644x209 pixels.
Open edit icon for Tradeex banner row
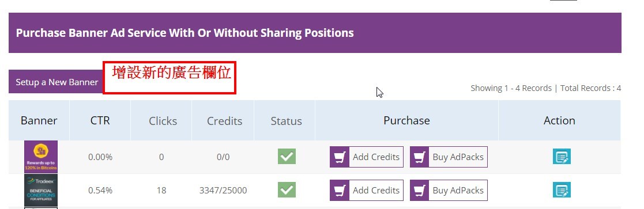[562, 190]
